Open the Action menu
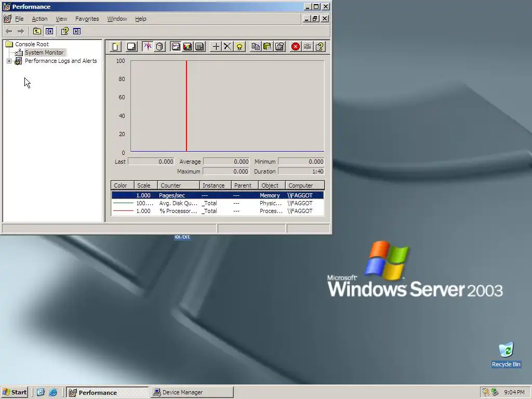The height and width of the screenshot is (399, 532). point(39,19)
